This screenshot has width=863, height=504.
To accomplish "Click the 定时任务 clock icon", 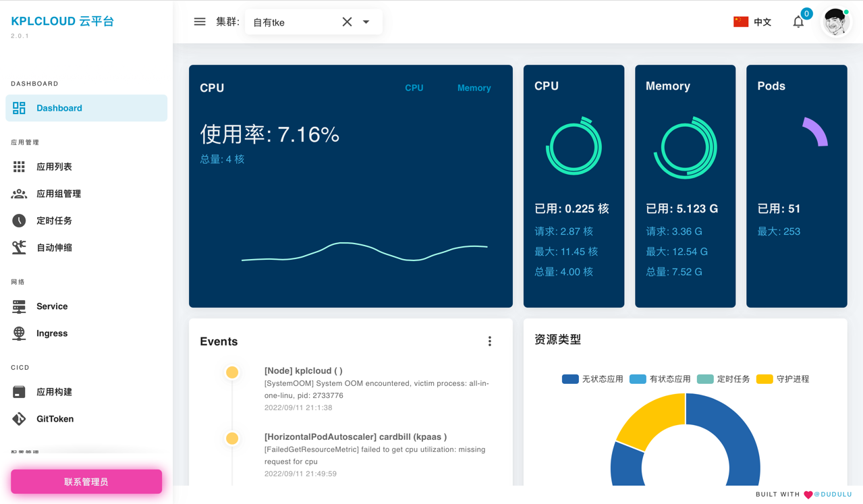I will [x=19, y=221].
